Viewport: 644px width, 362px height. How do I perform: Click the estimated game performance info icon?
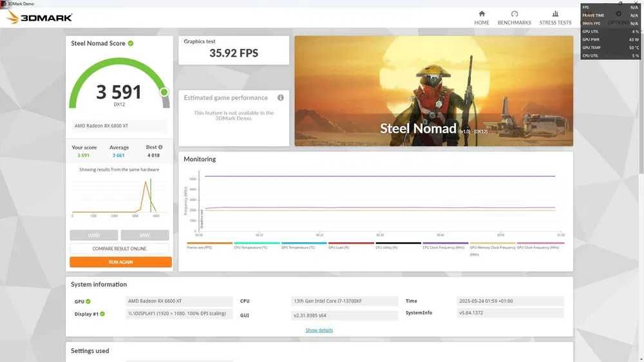coord(281,98)
